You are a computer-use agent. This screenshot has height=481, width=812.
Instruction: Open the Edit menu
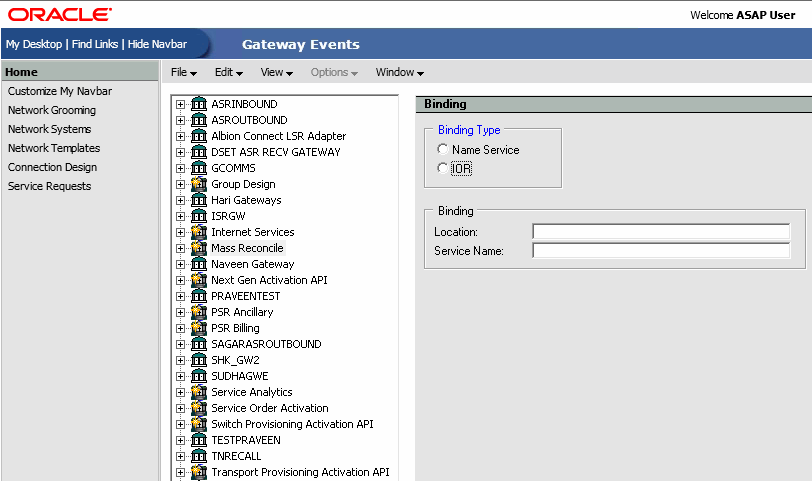[x=229, y=72]
